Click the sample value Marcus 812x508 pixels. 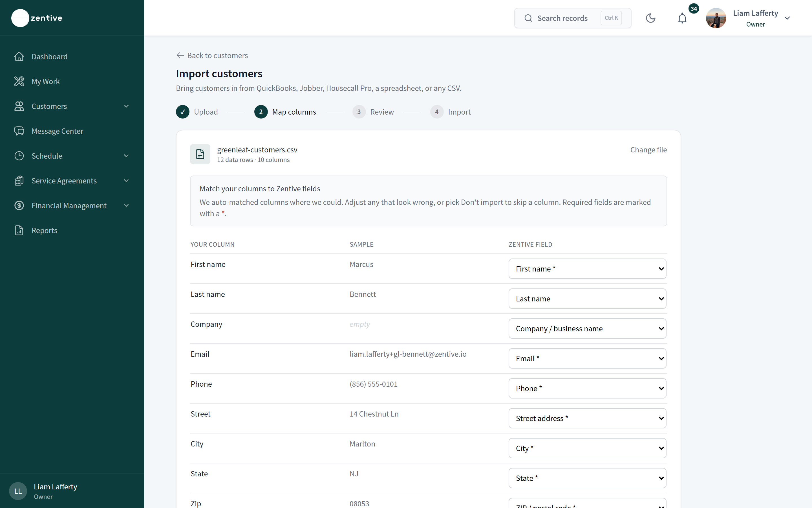(x=361, y=264)
